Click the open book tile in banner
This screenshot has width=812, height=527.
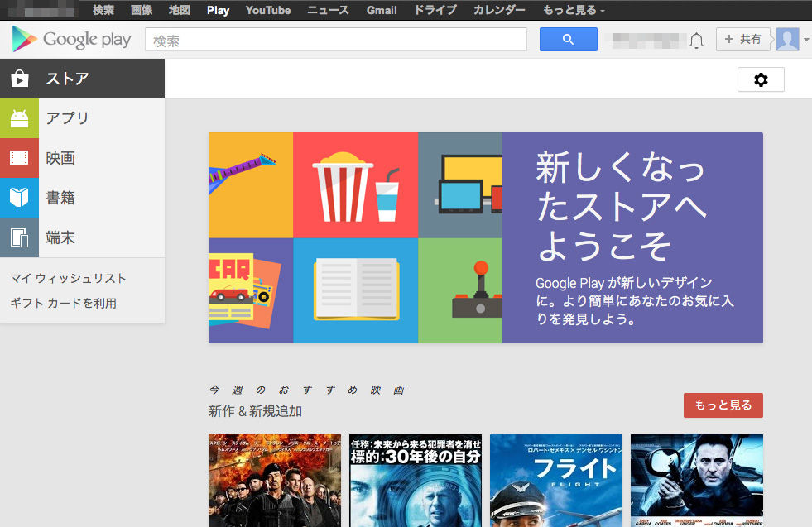[355, 290]
